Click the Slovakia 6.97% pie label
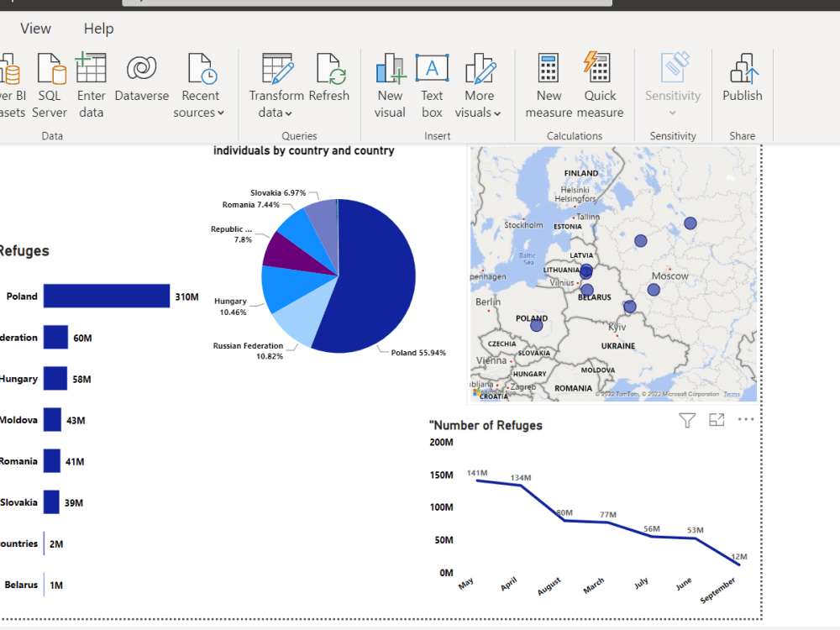This screenshot has height=630, width=840. pyautogui.click(x=278, y=193)
